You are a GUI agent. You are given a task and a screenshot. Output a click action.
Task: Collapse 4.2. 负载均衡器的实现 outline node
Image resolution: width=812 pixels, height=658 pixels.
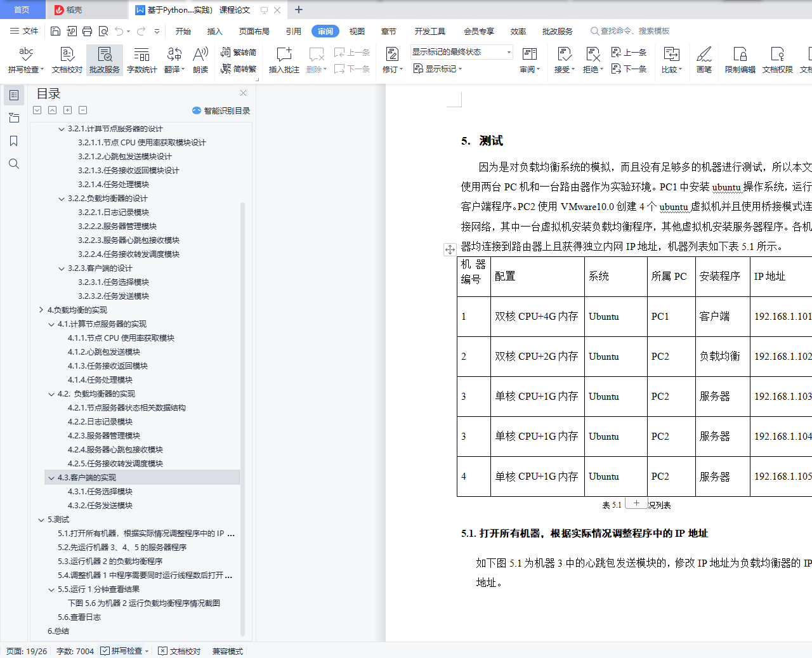click(51, 394)
